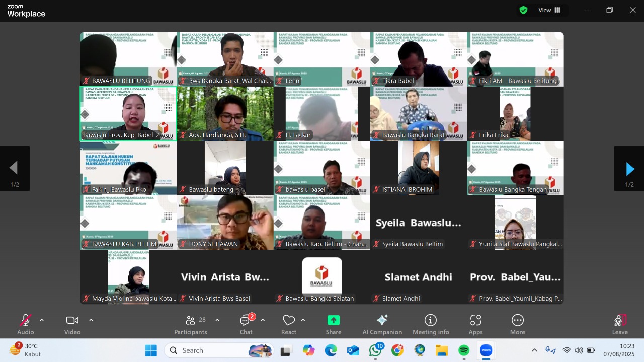Expand the arrow next to Participants
This screenshot has width=644, height=362.
217,320
